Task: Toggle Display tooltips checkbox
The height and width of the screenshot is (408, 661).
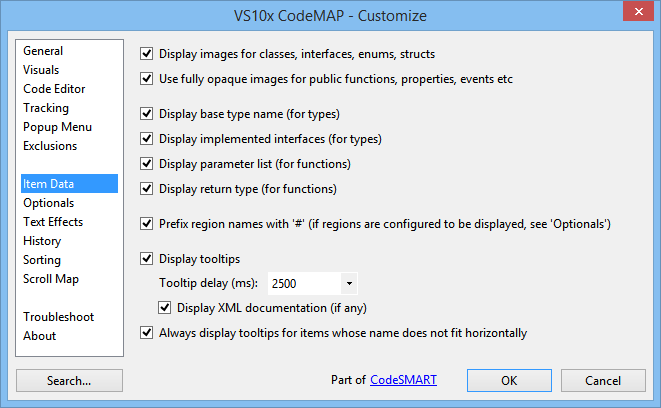Action: (146, 258)
